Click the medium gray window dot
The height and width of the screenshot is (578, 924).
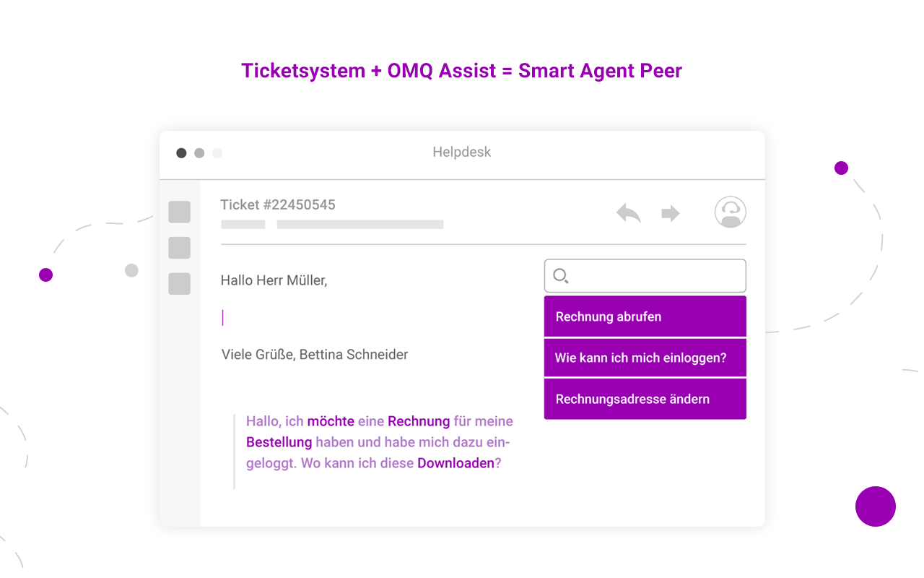[x=199, y=153]
